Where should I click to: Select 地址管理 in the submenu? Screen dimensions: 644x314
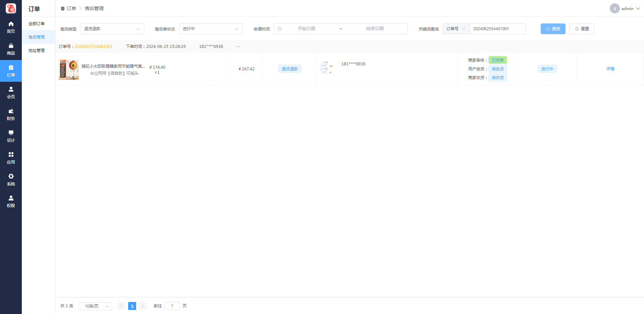[37, 51]
